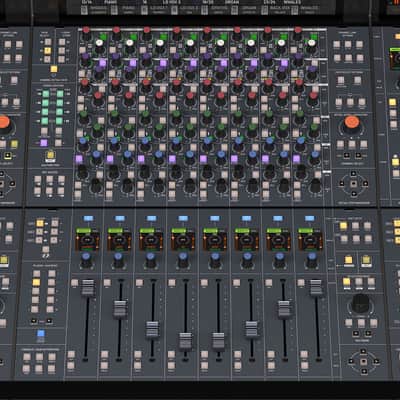Viewport: 400px width, 400px height.
Task: Click upper button beside base of first fader
Action: point(71,354)
